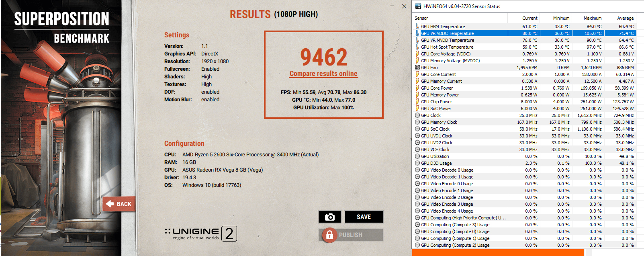The height and width of the screenshot is (256, 644).
Task: Click the GPU HBM Temperature thermometer icon
Action: click(417, 26)
